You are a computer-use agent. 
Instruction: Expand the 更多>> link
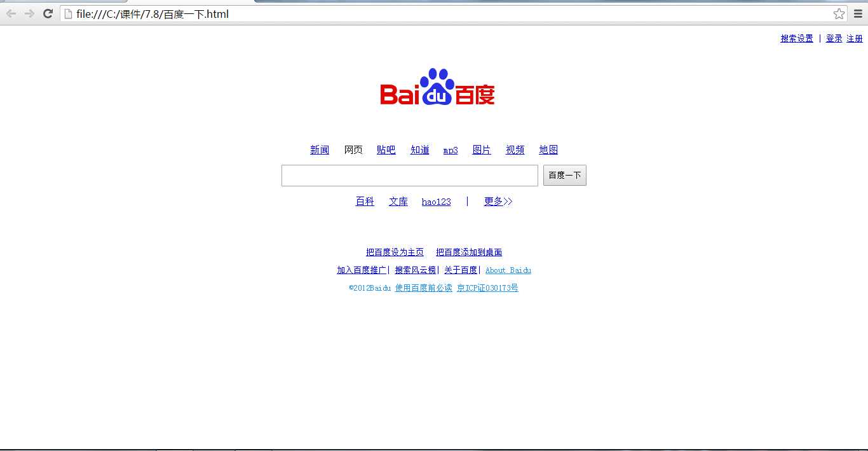(x=498, y=202)
